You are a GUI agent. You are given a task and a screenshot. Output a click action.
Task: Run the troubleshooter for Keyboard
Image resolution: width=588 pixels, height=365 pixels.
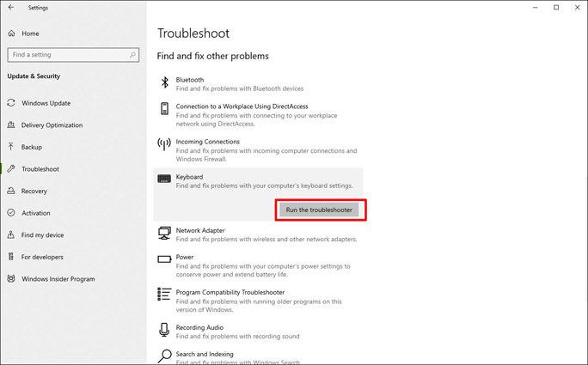coord(320,210)
